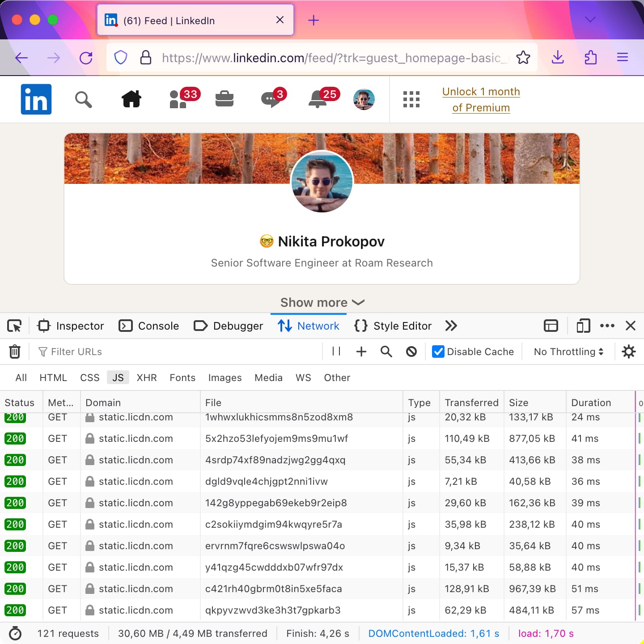Open hidden DevTools panels chevron
Screen dimensions: 644x644
point(451,326)
